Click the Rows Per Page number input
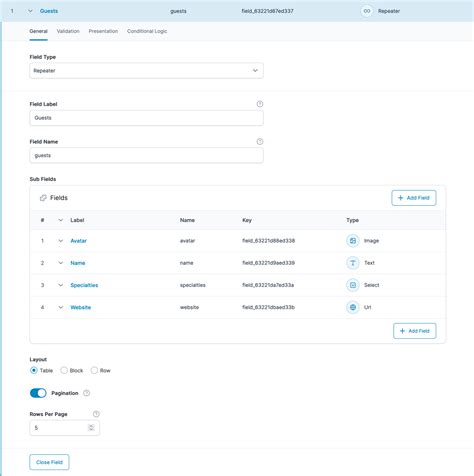The image size is (474, 476). [64, 428]
